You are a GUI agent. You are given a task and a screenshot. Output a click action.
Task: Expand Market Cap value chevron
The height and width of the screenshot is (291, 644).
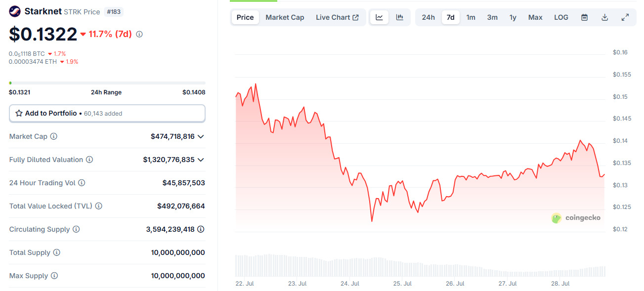[201, 136]
